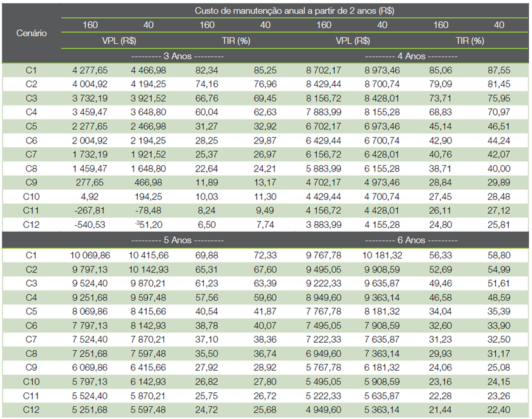The height and width of the screenshot is (419, 532).
Task: Click the cell value 1 732,19
Action: point(90,154)
